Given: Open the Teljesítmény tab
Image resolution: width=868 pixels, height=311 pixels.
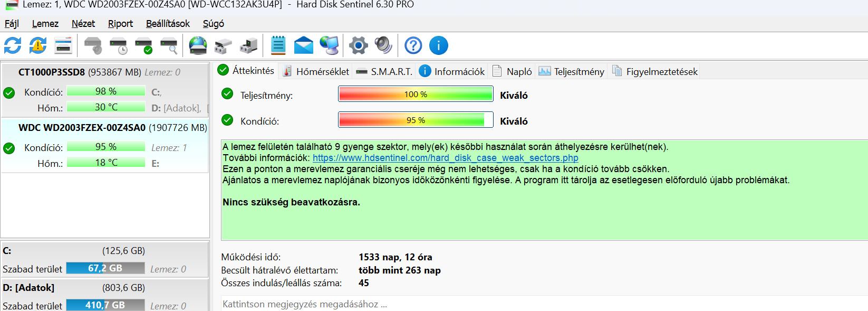Looking at the screenshot, I should tap(571, 71).
